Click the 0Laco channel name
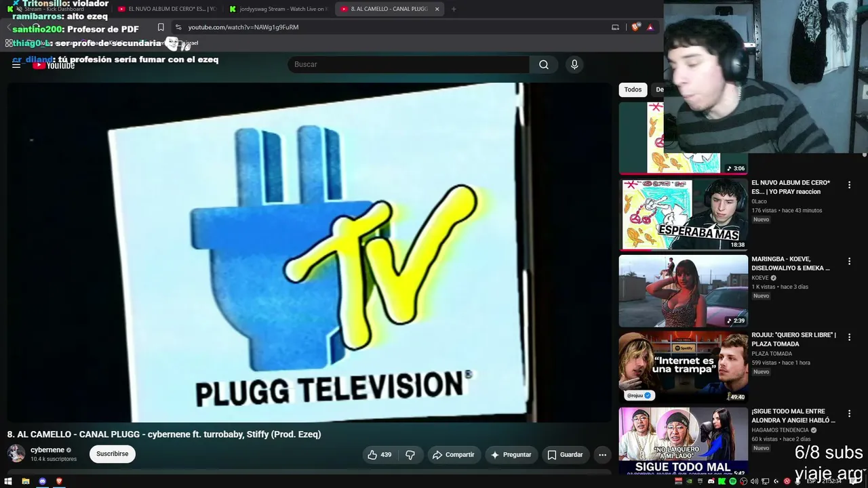The width and height of the screenshot is (868, 488). tap(759, 201)
